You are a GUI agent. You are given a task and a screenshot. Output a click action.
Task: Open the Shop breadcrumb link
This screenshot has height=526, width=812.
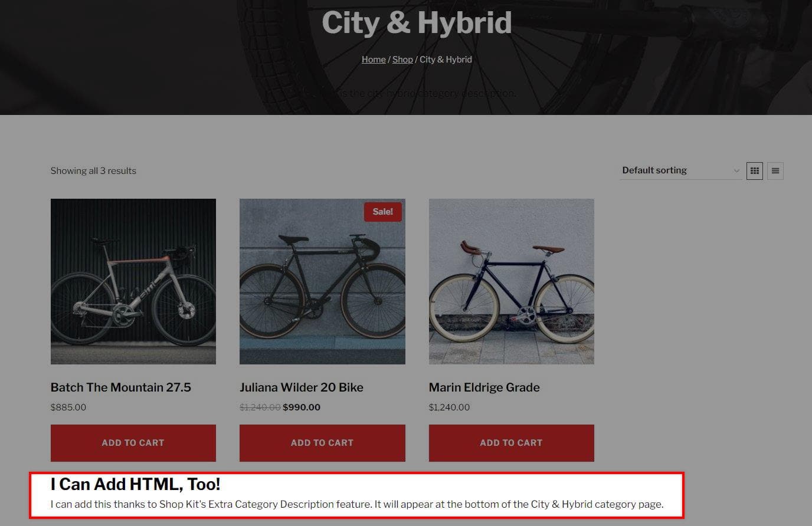tap(402, 60)
